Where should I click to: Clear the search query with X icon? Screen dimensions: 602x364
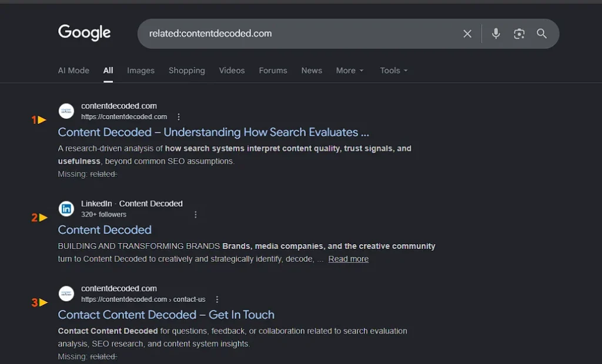(x=467, y=33)
